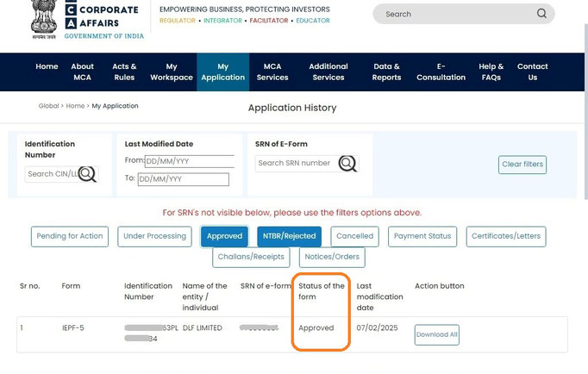Screen dimensions: 588x374
Task: Open the Certificates/Letters filter
Action: (x=506, y=236)
